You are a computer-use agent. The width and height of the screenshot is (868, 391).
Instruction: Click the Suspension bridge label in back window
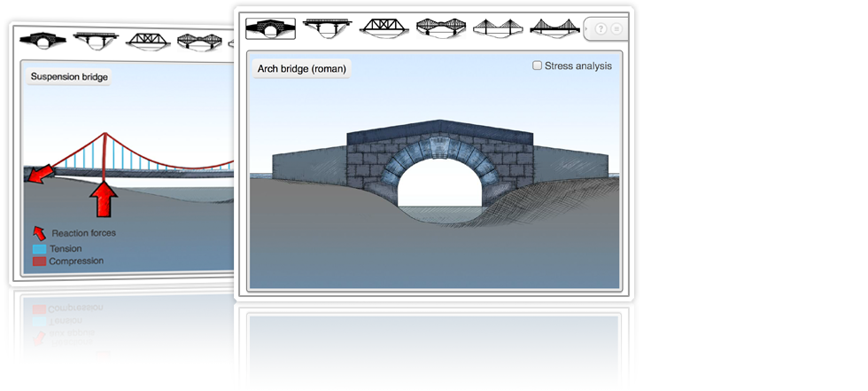69,76
